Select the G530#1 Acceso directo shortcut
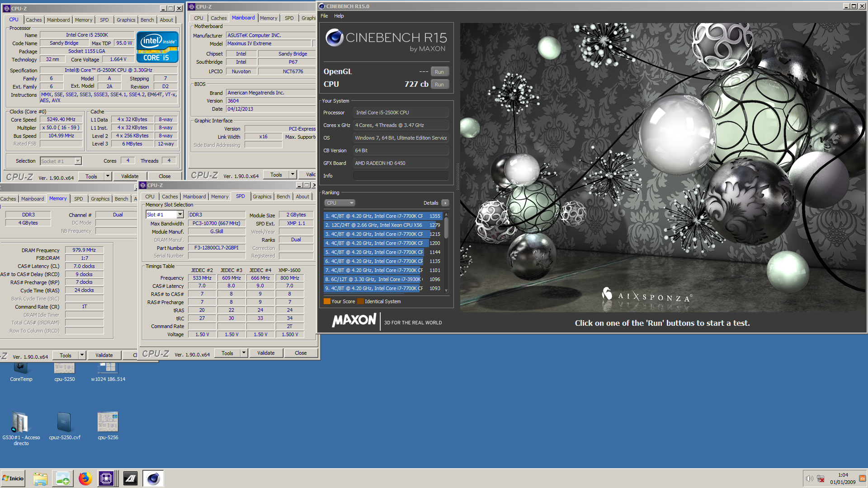Screen dimensions: 868x488 pyautogui.click(x=21, y=428)
